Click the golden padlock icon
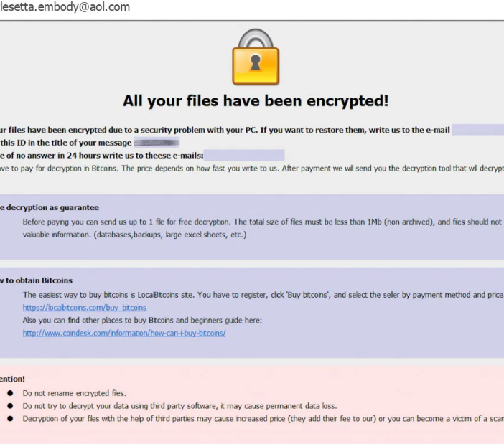This screenshot has width=504, height=444. [255, 57]
